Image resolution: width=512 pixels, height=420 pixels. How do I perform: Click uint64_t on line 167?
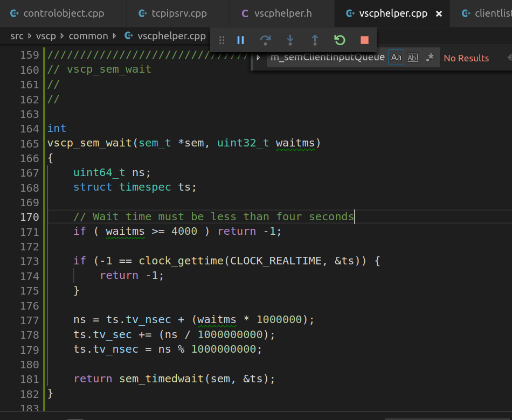click(99, 172)
